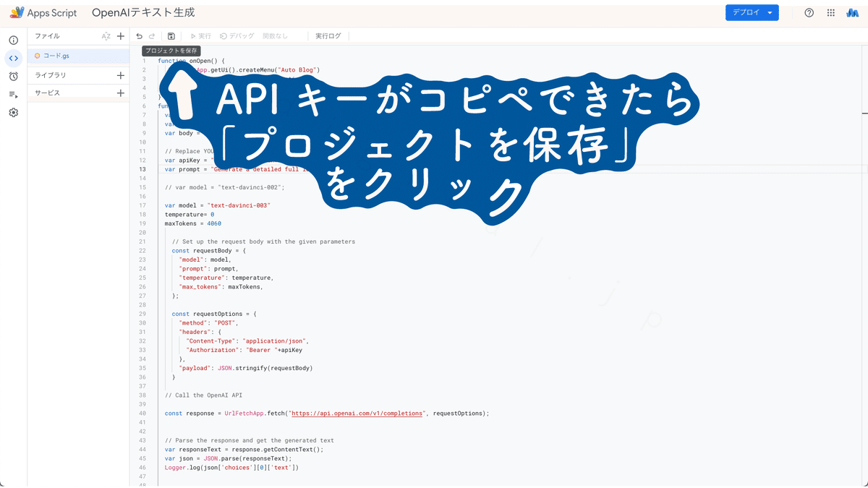Open Project Settings gear icon
This screenshot has height=488, width=868.
13,113
